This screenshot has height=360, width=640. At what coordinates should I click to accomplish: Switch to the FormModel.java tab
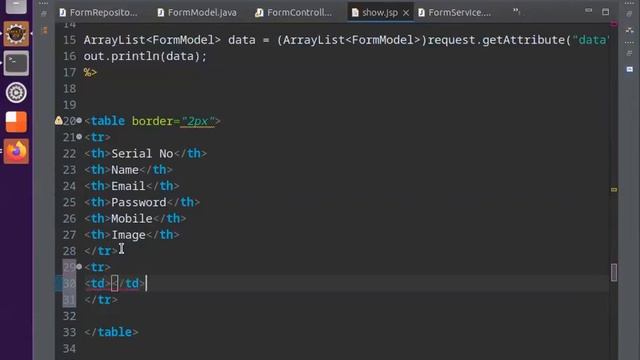tap(197, 13)
